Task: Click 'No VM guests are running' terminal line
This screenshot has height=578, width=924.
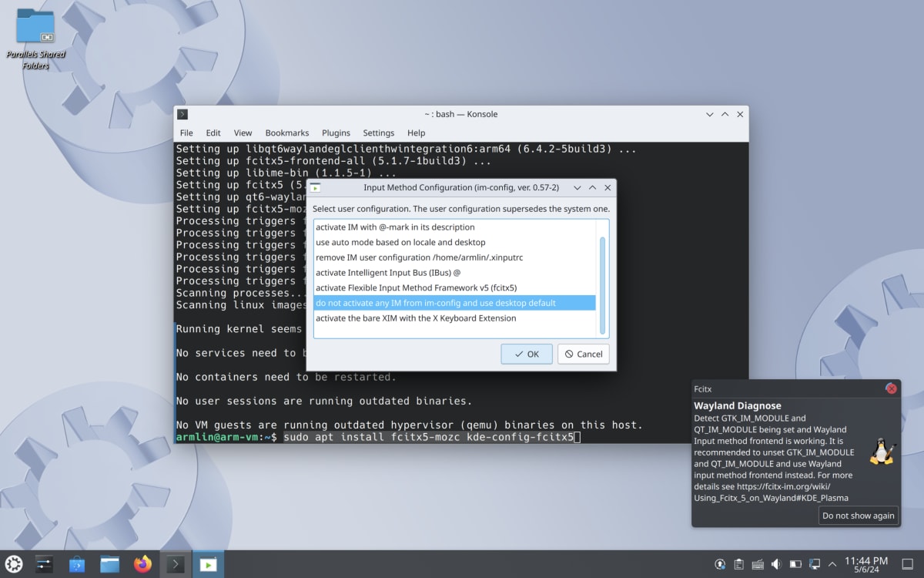Action: (x=409, y=425)
